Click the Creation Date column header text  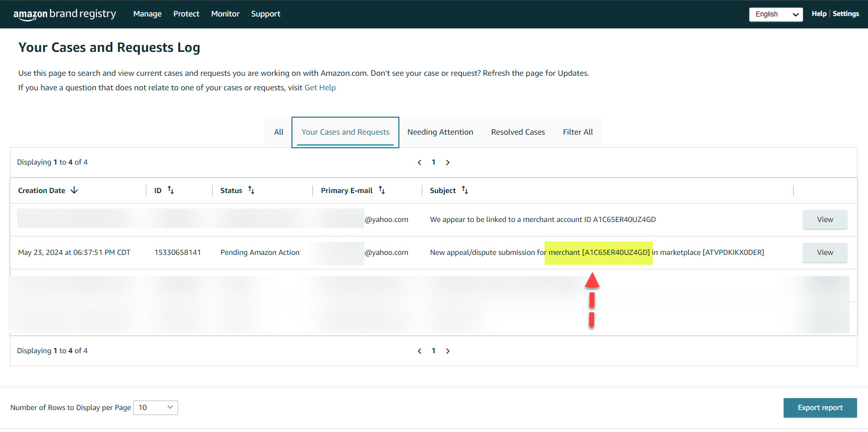[41, 191]
